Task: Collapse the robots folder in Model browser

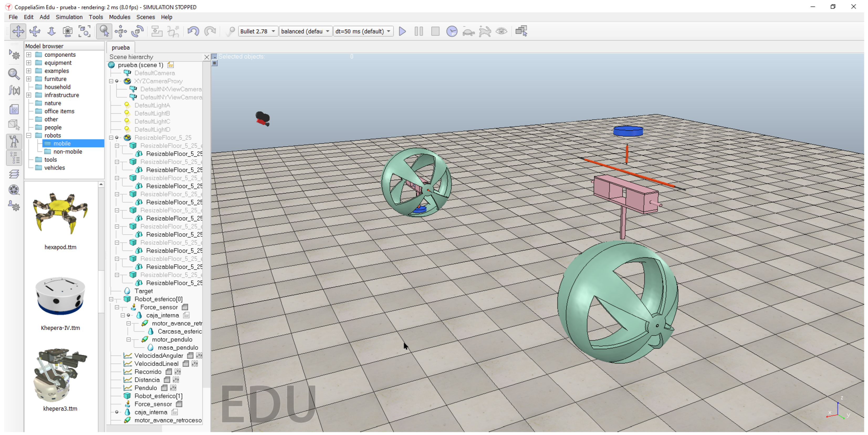Action: (29, 136)
